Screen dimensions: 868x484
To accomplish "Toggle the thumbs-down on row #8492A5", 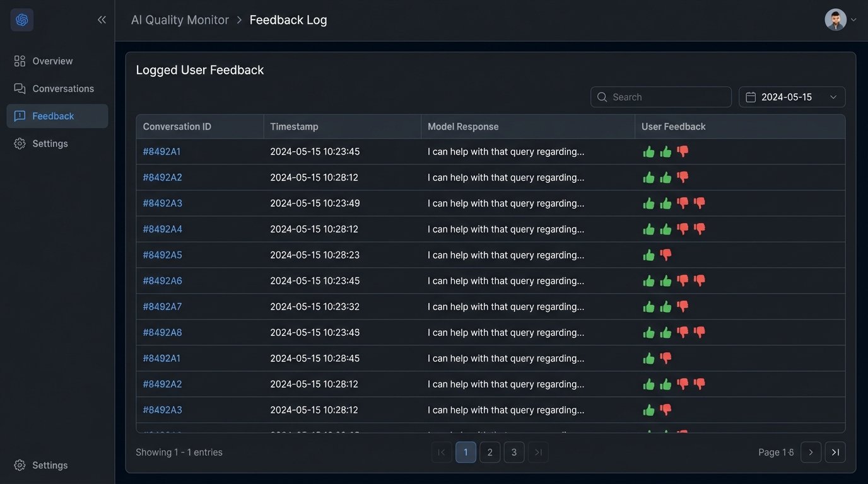I will tap(666, 255).
